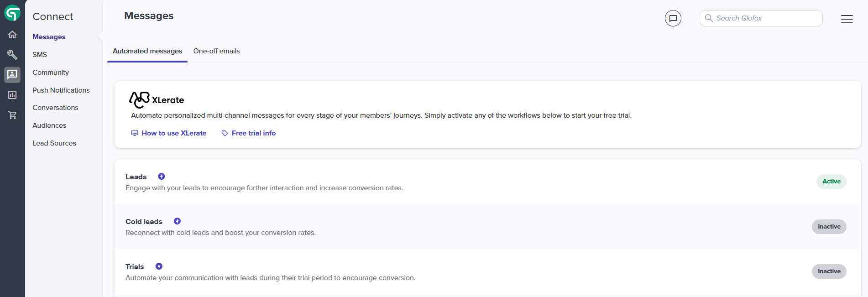The width and height of the screenshot is (868, 297).
Task: Click the Active status badge for Leads
Action: [831, 182]
